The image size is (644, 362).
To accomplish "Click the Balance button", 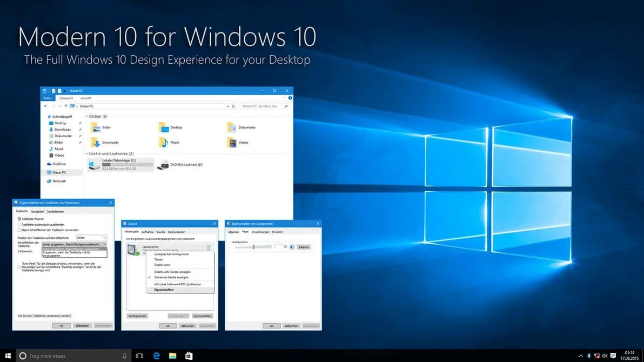I will 304,247.
